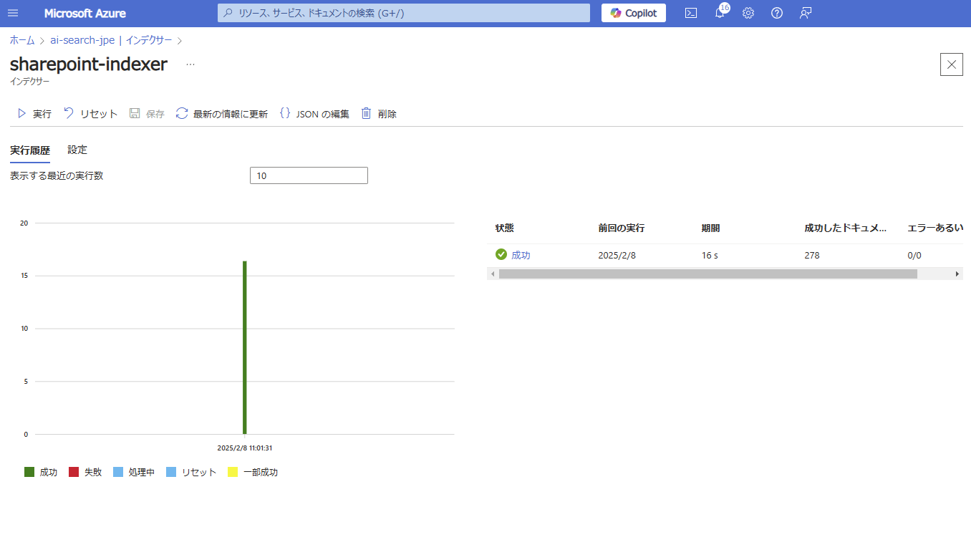Open the portal settings gear

(x=748, y=13)
